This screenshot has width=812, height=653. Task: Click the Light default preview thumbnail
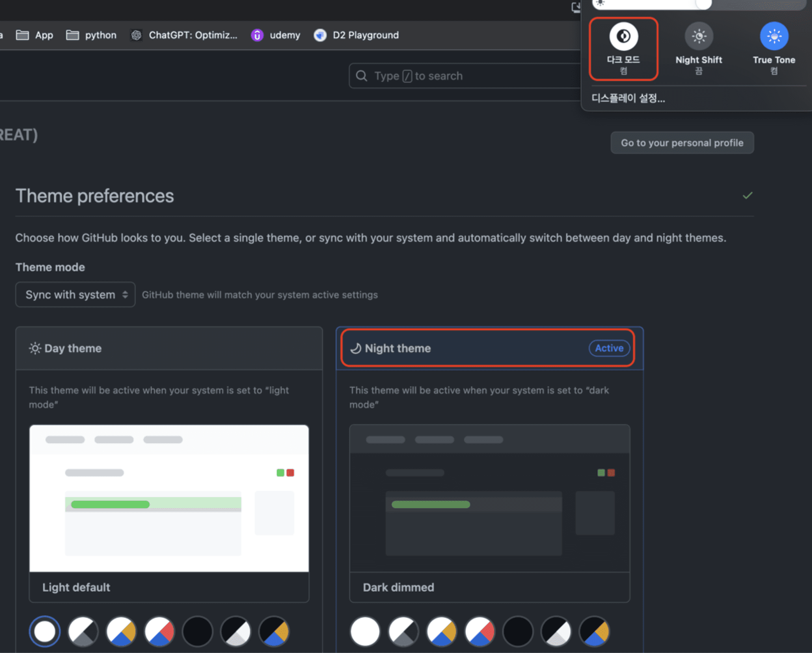pos(169,498)
